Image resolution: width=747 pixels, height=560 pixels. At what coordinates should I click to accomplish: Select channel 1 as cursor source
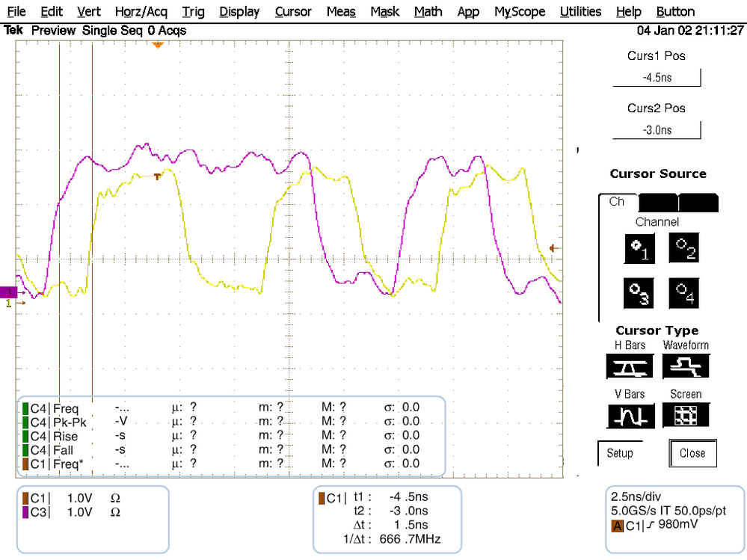pos(639,248)
